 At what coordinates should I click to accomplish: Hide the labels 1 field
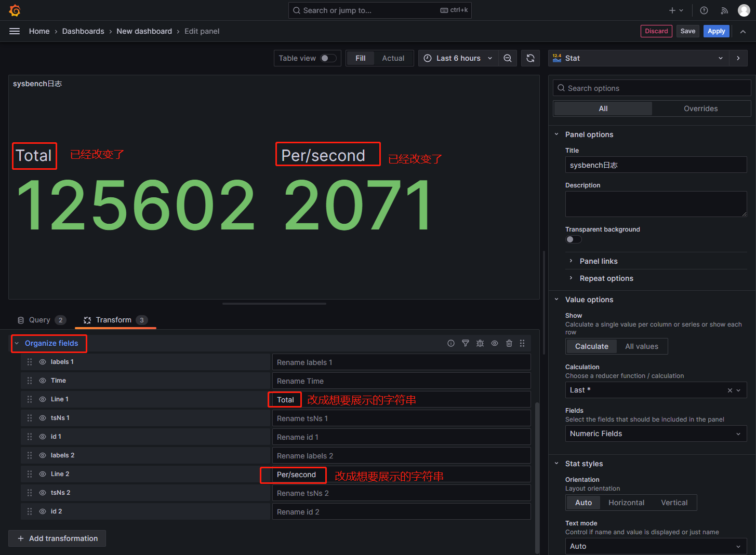(x=43, y=362)
